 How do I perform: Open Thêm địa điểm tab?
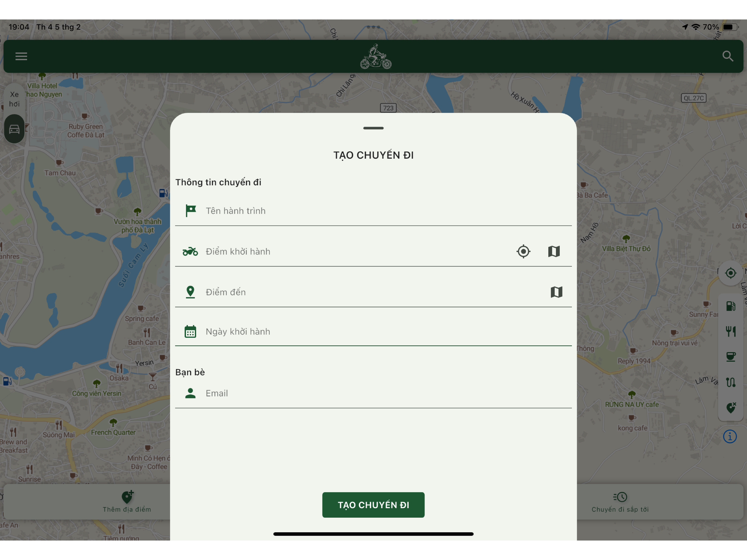click(x=127, y=502)
